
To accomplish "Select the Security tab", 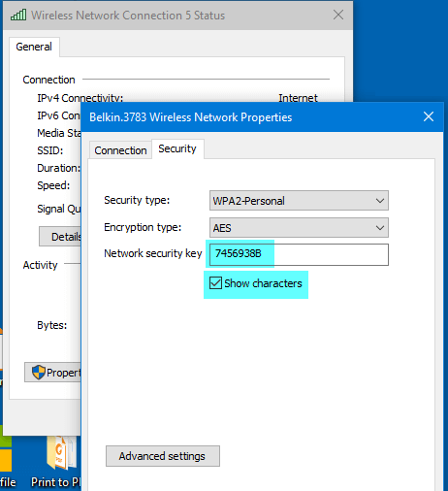I will pos(177,148).
